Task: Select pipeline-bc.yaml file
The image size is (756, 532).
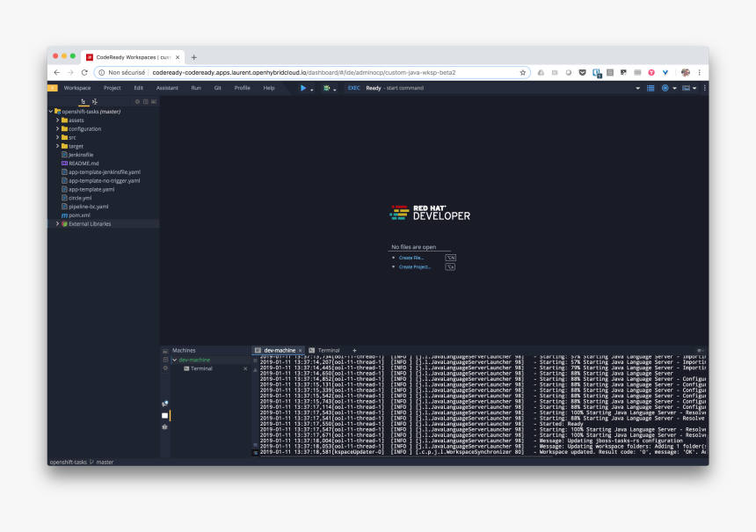Action: click(x=88, y=207)
